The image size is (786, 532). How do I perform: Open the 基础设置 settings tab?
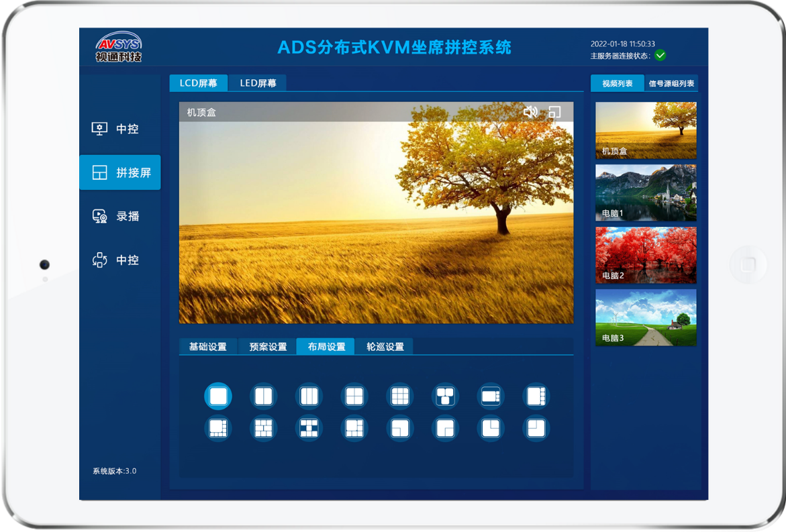[207, 347]
